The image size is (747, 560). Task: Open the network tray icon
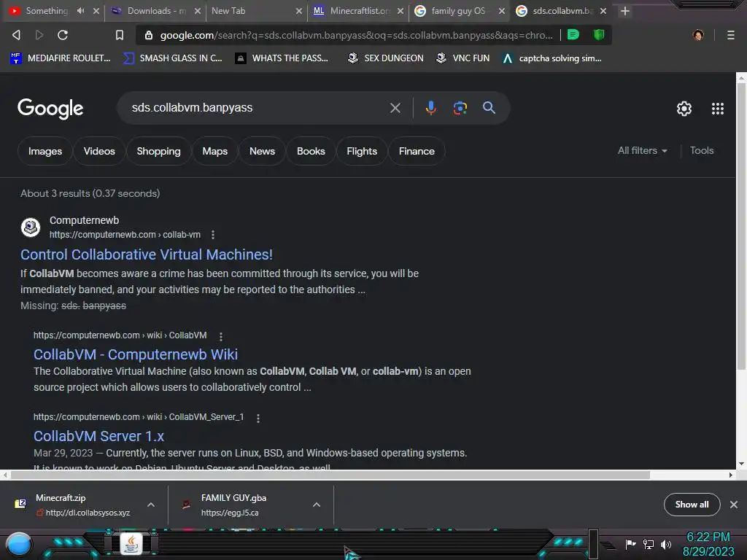pyautogui.click(x=649, y=544)
